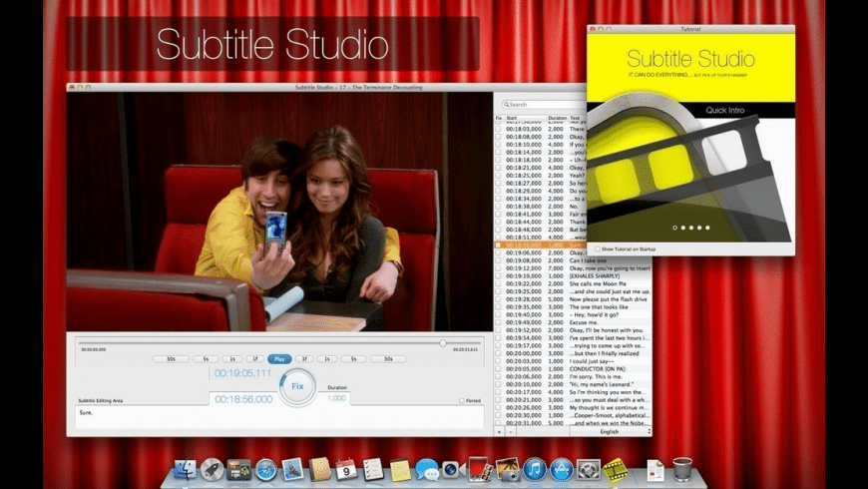Viewport: 868px width, 489px height.
Task: Open the Trash in dock
Action: [x=682, y=470]
